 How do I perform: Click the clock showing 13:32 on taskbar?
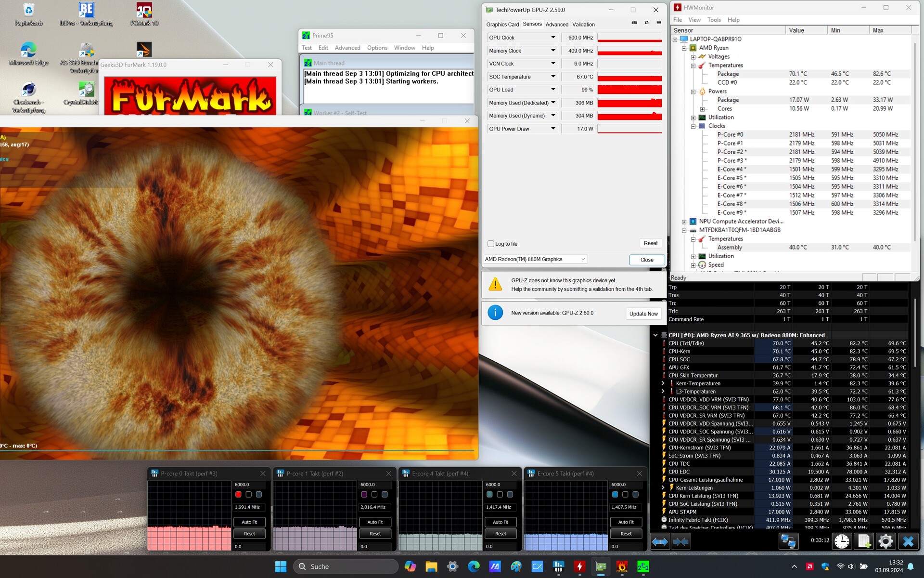pyautogui.click(x=889, y=566)
